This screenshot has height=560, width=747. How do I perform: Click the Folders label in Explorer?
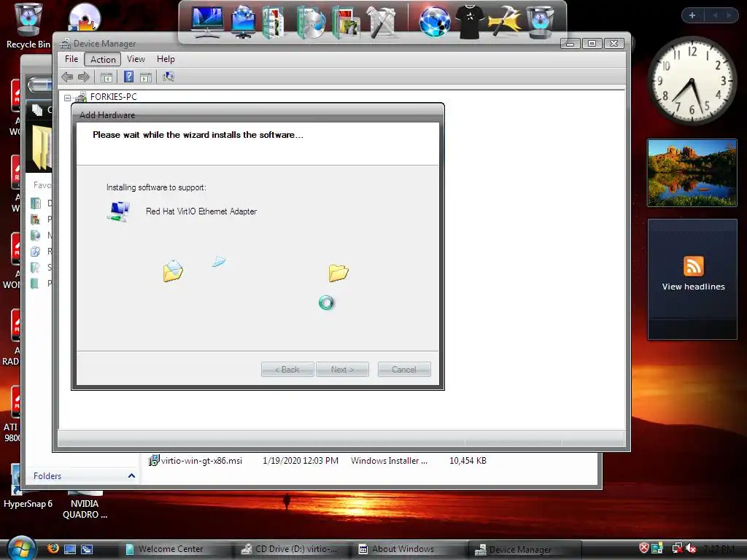[x=47, y=475]
